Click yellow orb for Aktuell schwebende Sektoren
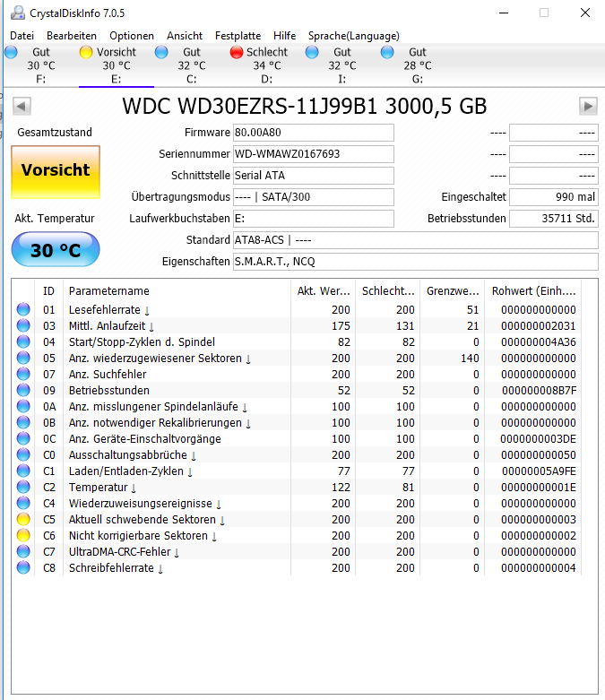This screenshot has height=700, width=605. coord(23,519)
